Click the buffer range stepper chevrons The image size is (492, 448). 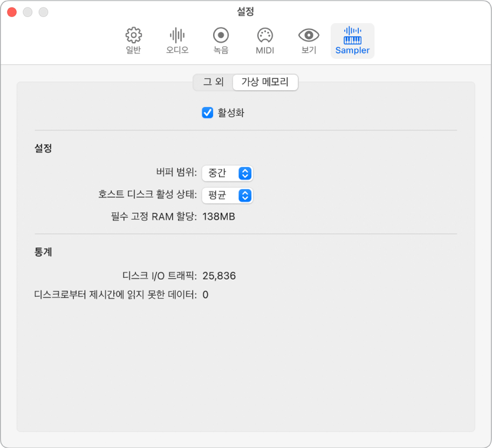click(247, 174)
